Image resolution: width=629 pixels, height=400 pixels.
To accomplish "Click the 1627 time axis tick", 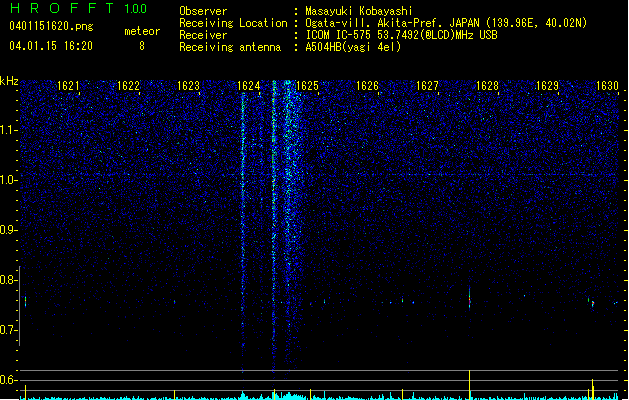I will [427, 86].
